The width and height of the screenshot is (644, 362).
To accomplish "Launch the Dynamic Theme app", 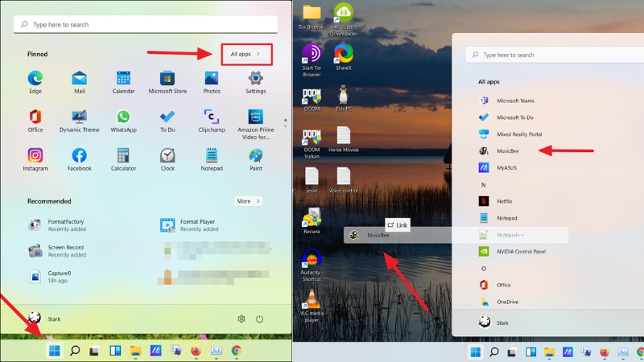I will coord(79,121).
